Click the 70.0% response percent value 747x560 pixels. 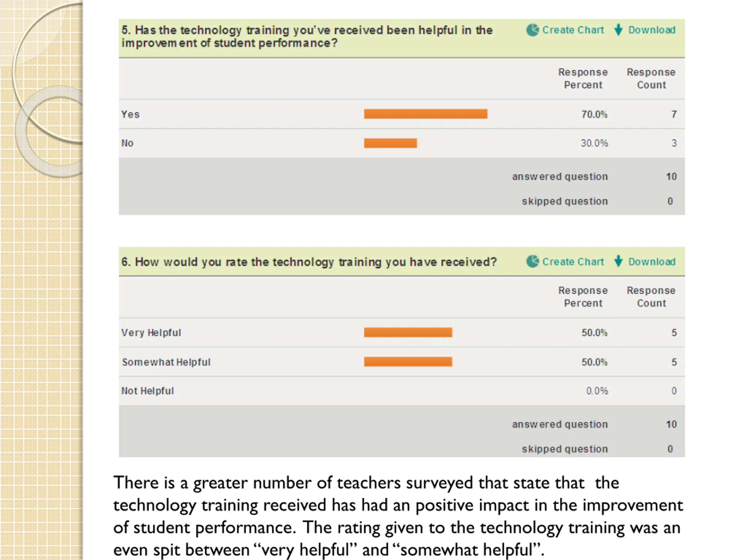coord(594,114)
